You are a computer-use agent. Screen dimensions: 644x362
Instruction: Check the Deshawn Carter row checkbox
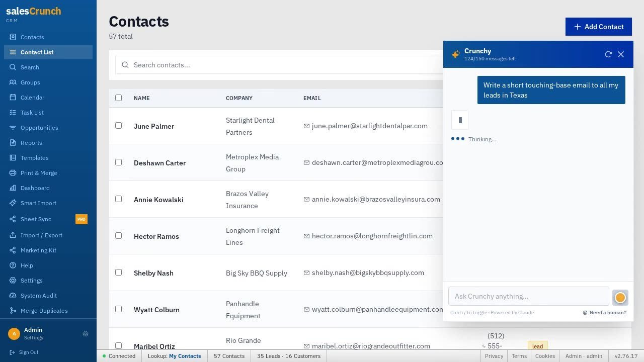pos(118,162)
